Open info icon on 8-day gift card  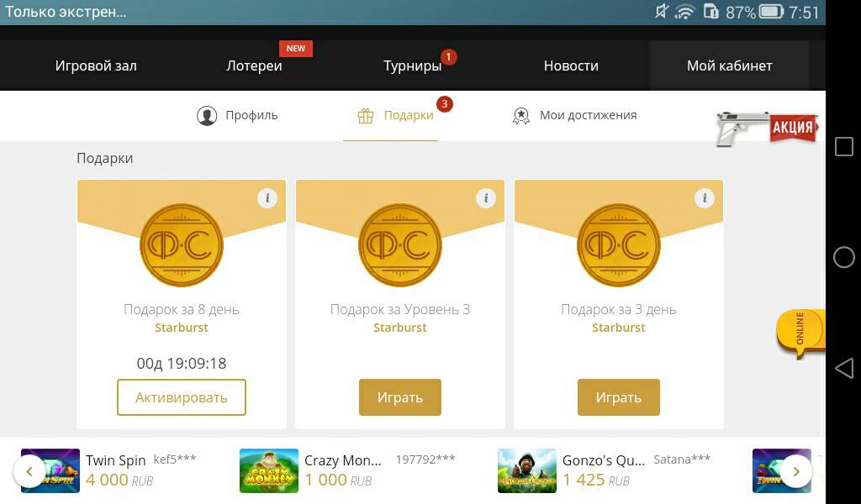click(x=267, y=198)
